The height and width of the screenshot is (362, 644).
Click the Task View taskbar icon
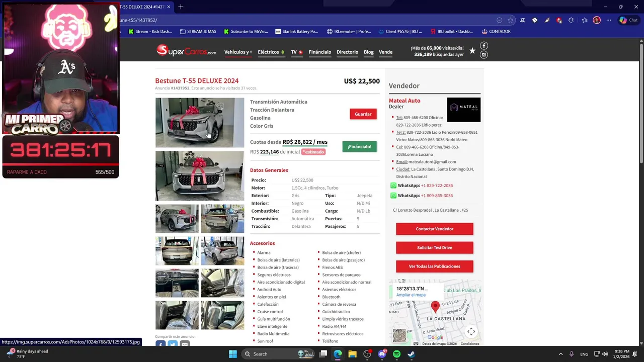tap(323, 354)
